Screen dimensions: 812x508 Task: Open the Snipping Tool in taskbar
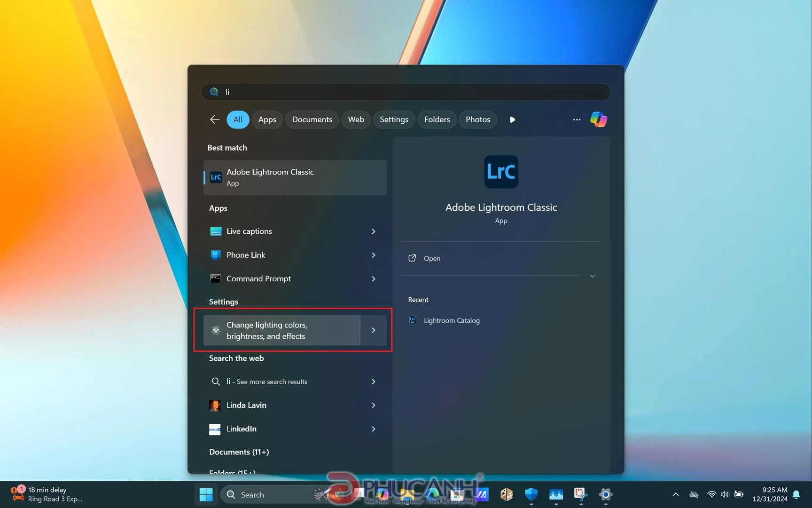pos(581,494)
